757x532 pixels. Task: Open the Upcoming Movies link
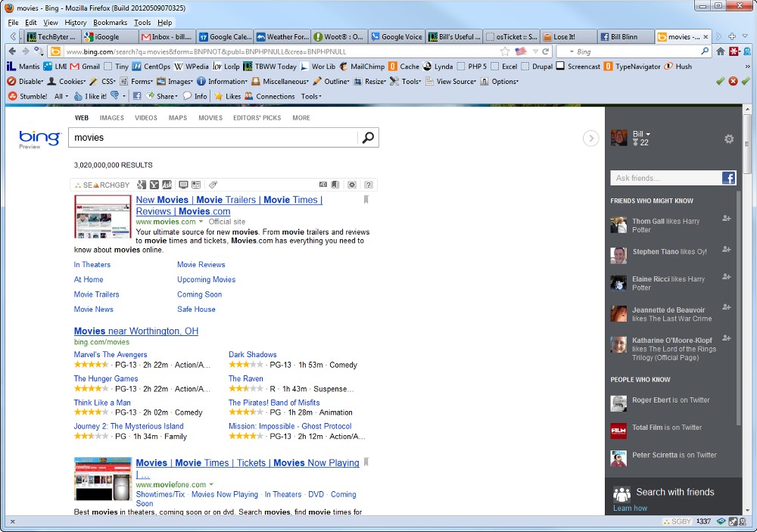click(x=206, y=279)
